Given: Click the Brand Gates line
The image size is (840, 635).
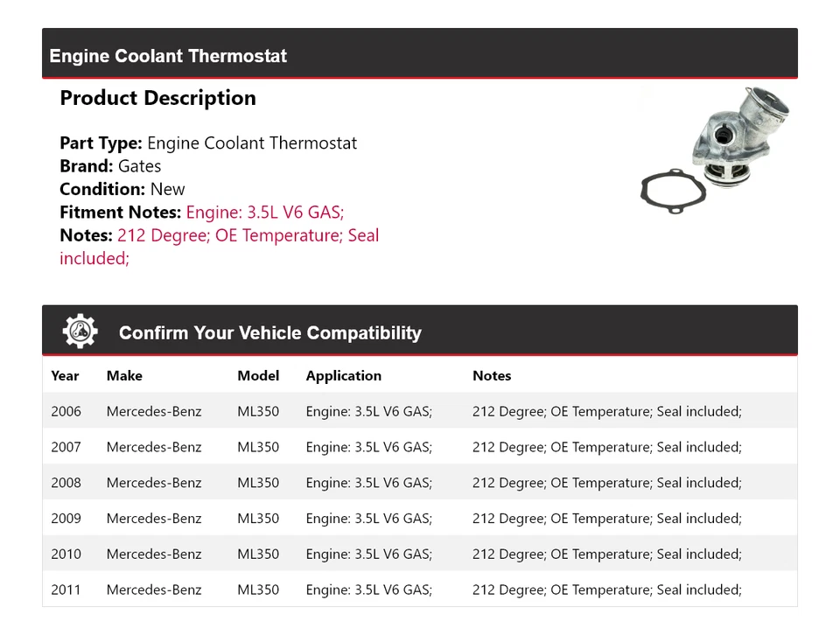Looking at the screenshot, I should [x=110, y=166].
